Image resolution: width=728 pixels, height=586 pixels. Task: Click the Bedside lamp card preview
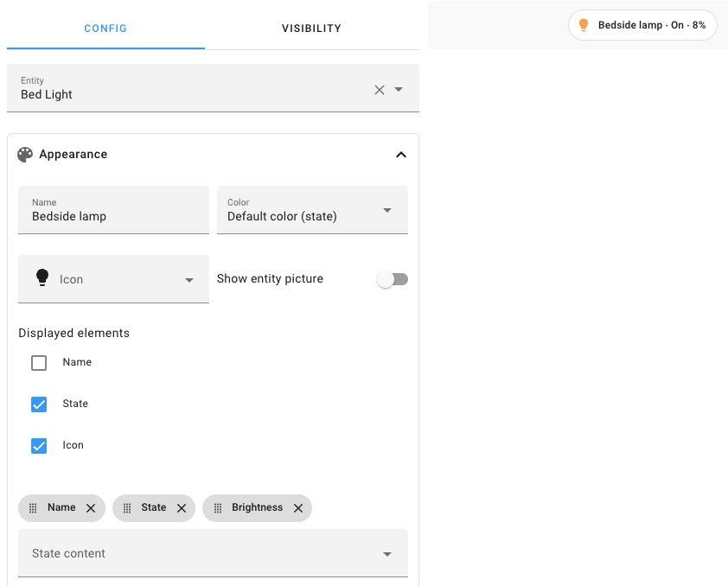(x=642, y=25)
